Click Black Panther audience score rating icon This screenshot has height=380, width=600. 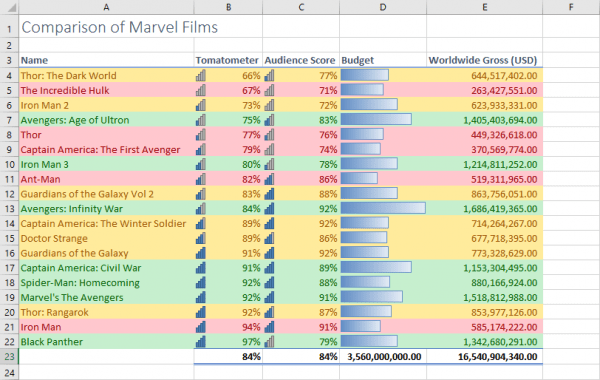[x=269, y=342]
